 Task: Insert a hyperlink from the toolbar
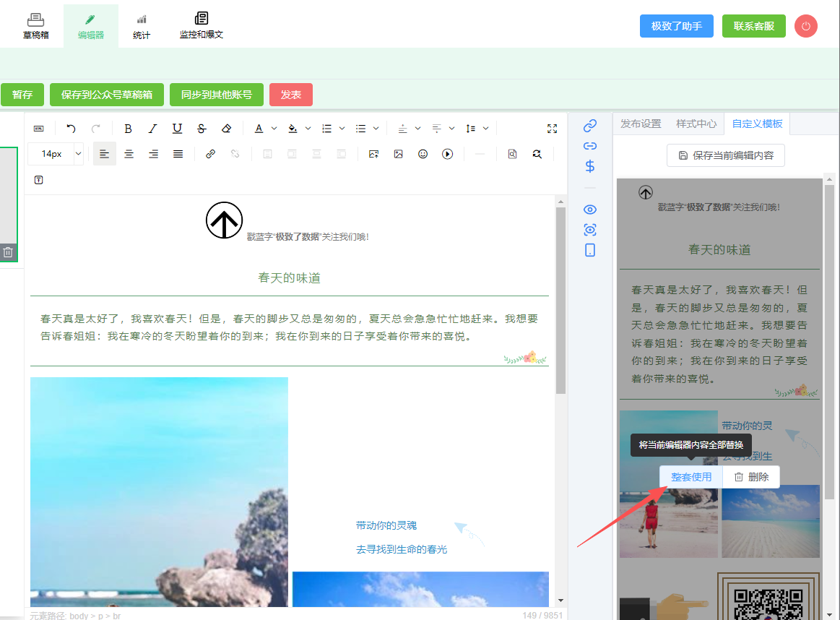(210, 154)
